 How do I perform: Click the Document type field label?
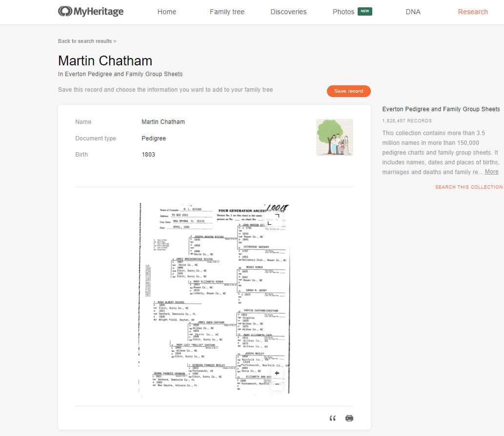coord(96,139)
